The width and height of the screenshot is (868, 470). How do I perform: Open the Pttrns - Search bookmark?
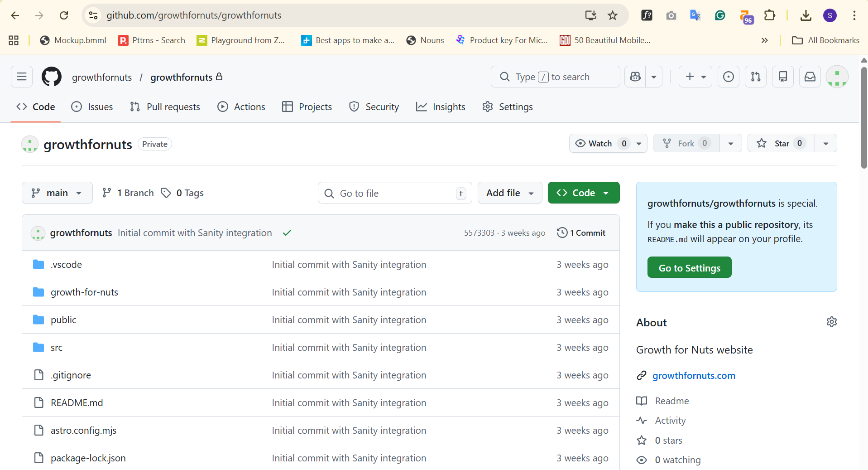point(152,40)
